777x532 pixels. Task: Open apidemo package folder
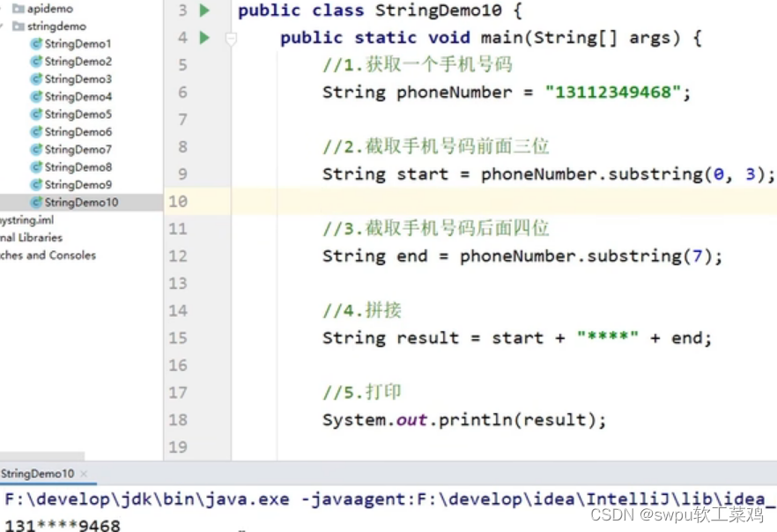pos(49,9)
